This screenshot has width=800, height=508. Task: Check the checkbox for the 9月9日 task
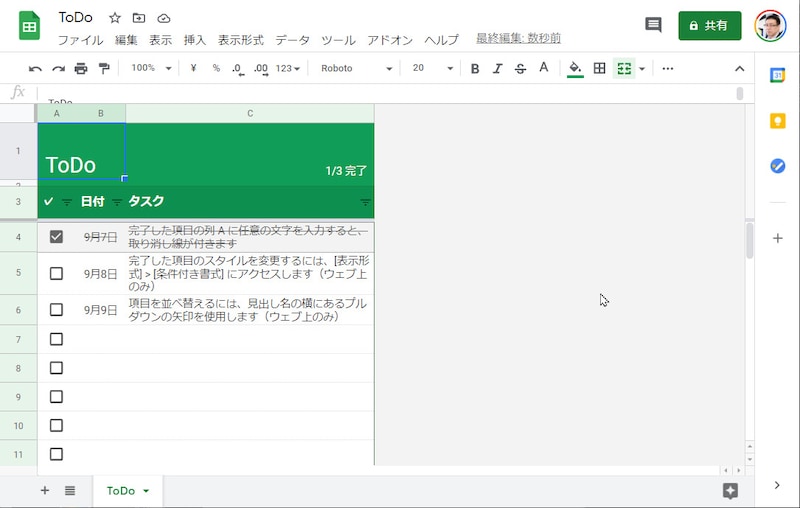56,309
